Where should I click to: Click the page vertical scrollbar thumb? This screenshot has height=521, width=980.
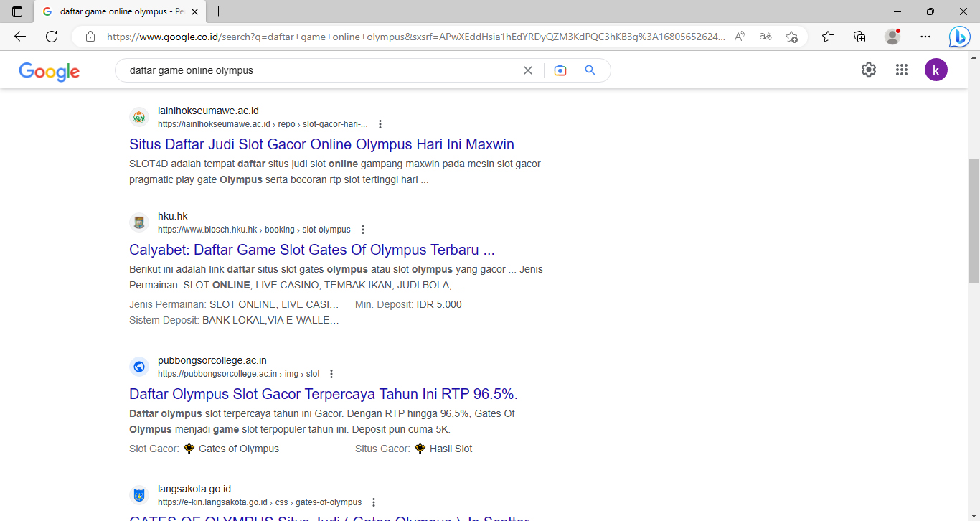pos(974,220)
